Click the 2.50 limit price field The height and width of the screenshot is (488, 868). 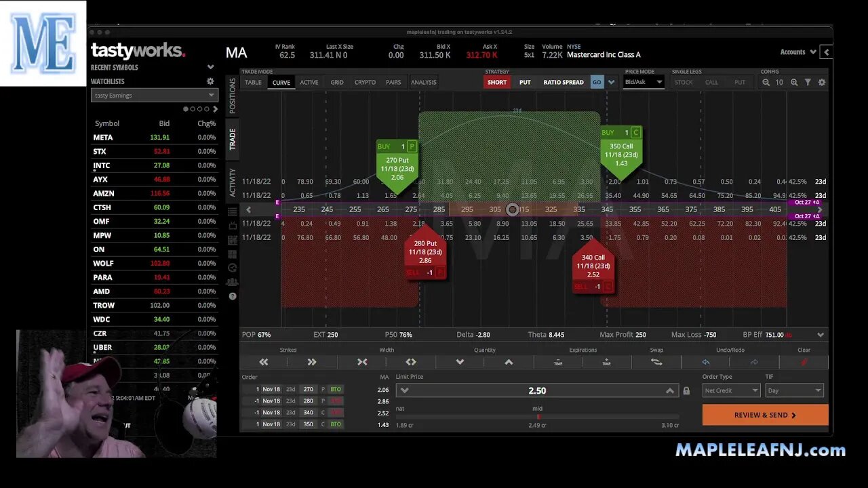click(x=537, y=390)
